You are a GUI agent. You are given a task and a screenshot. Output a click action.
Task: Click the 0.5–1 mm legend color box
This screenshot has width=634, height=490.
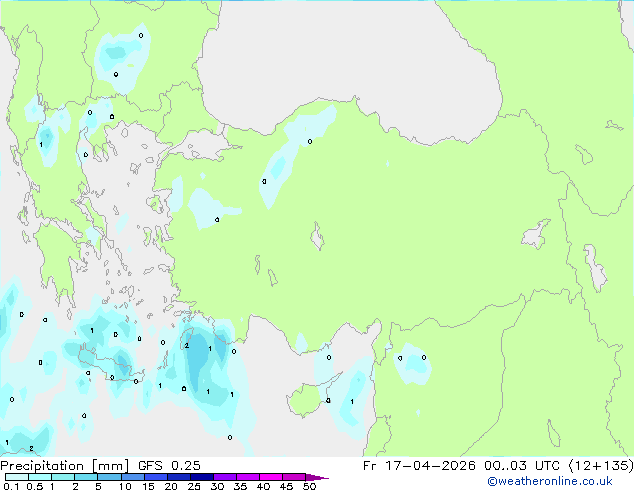tap(40, 477)
